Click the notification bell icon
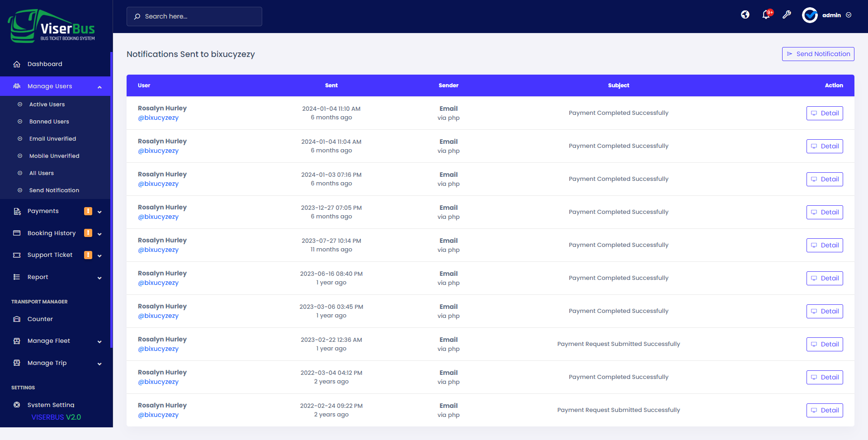Screen dimensions: 868x440 [x=766, y=15]
